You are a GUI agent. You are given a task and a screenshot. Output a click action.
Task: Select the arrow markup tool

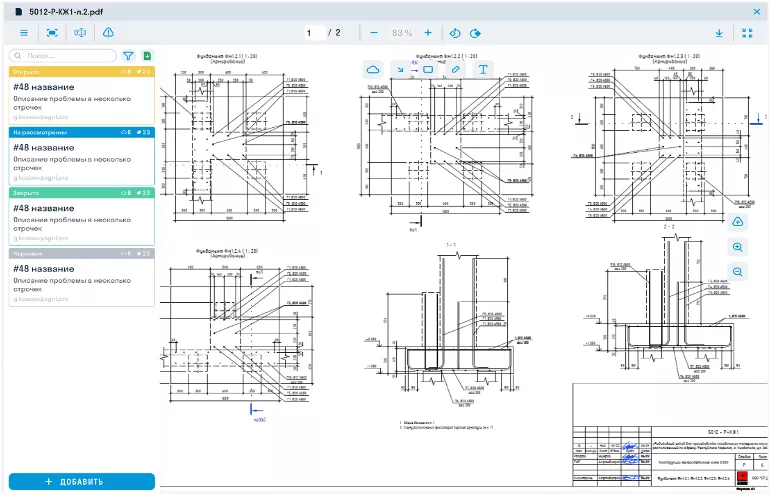402,69
